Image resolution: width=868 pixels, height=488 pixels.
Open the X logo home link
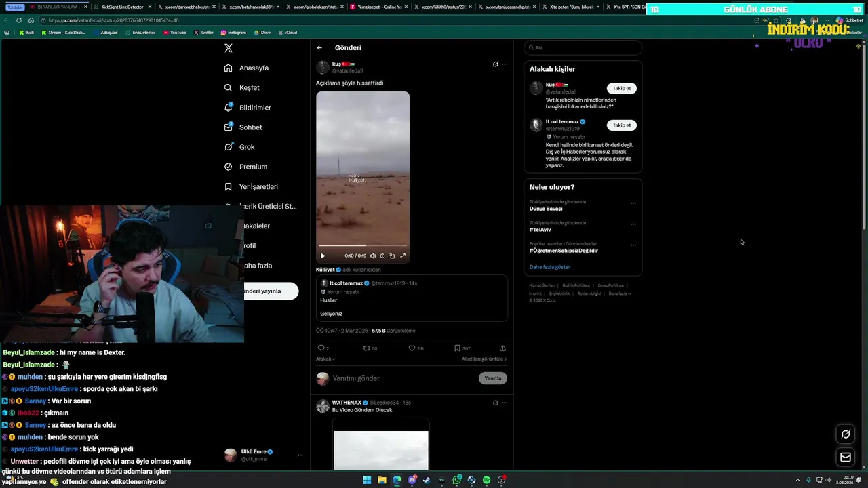[x=229, y=48]
